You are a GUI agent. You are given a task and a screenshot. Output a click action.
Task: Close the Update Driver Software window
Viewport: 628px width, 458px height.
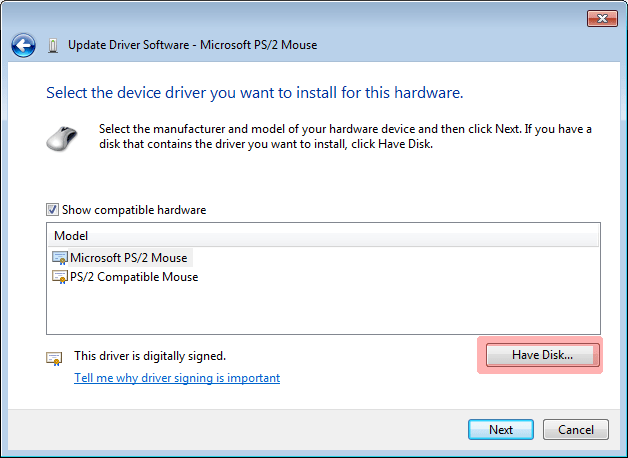[601, 18]
